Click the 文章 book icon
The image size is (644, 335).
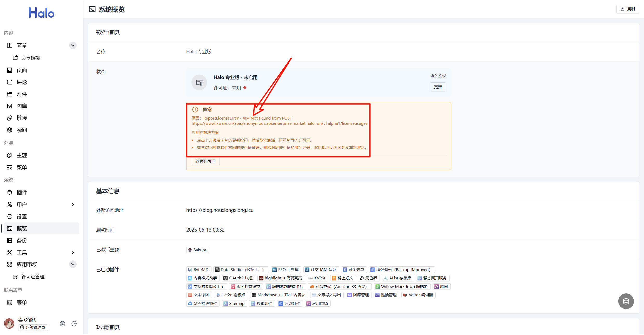click(x=10, y=45)
